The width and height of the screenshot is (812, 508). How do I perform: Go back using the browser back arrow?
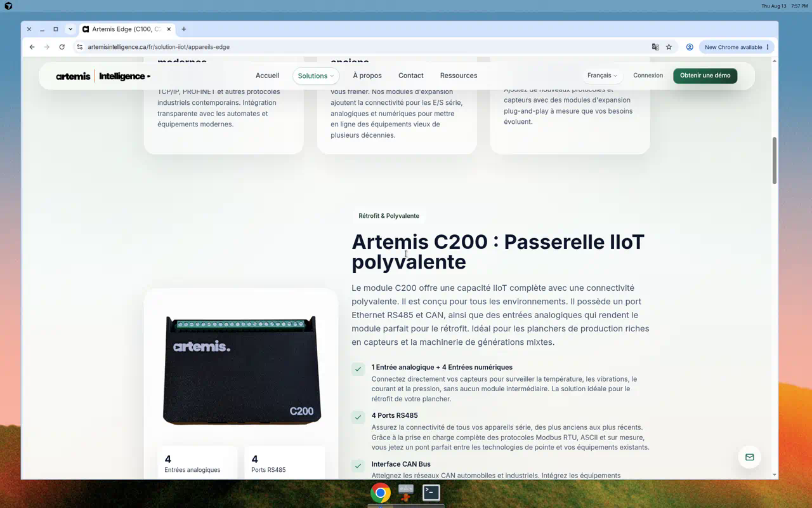tap(32, 47)
